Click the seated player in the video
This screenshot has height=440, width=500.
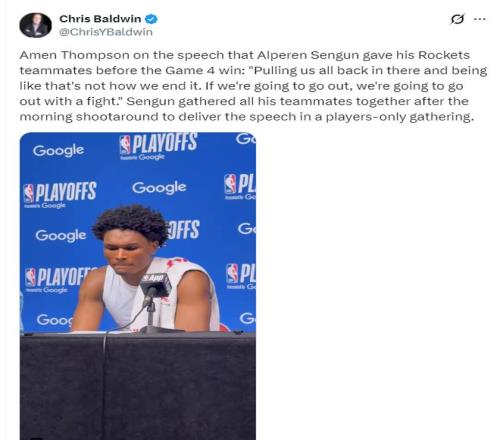(147, 268)
